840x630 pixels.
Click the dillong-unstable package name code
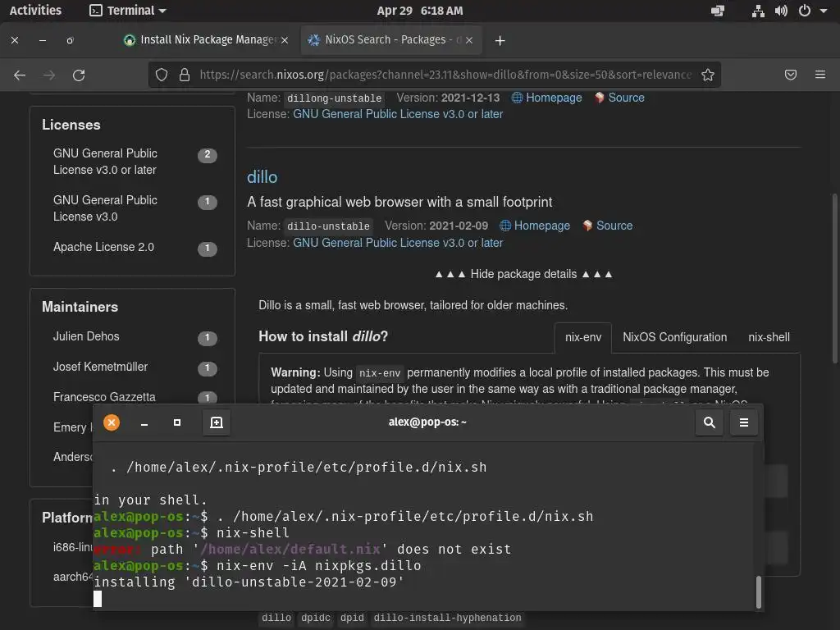click(335, 98)
